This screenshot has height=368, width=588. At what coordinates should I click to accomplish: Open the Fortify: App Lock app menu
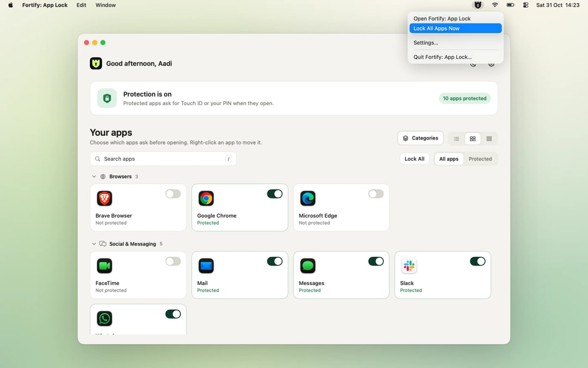[45, 5]
